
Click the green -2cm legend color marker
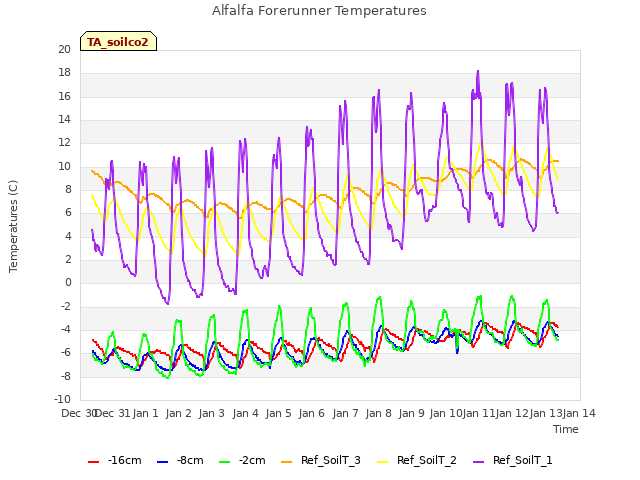(x=224, y=462)
